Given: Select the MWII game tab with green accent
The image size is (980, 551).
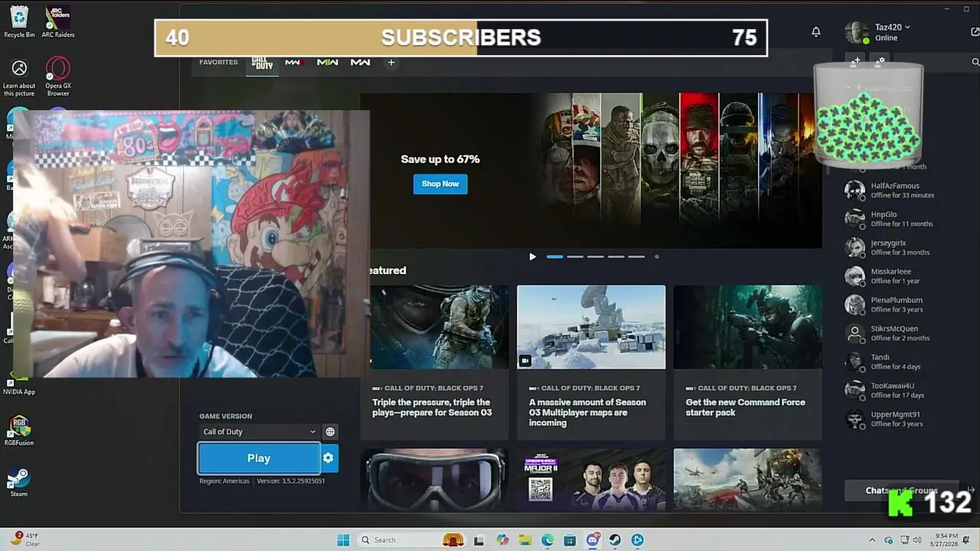Looking at the screenshot, I should point(328,63).
